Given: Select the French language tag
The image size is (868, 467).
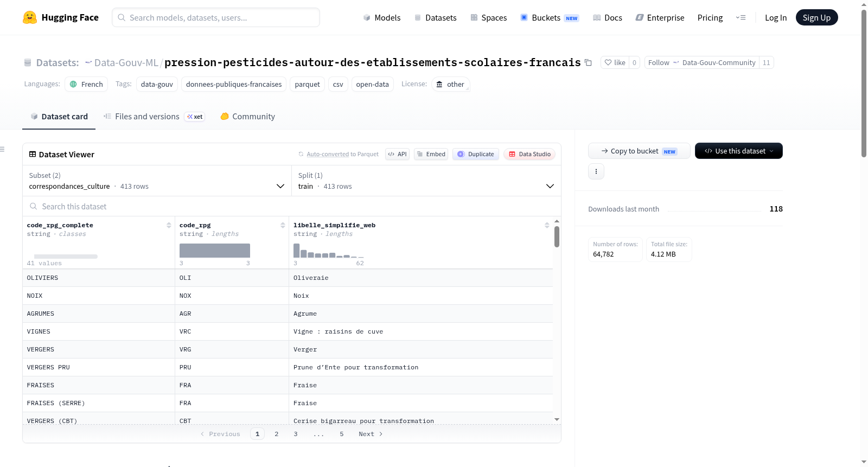Looking at the screenshot, I should (86, 84).
